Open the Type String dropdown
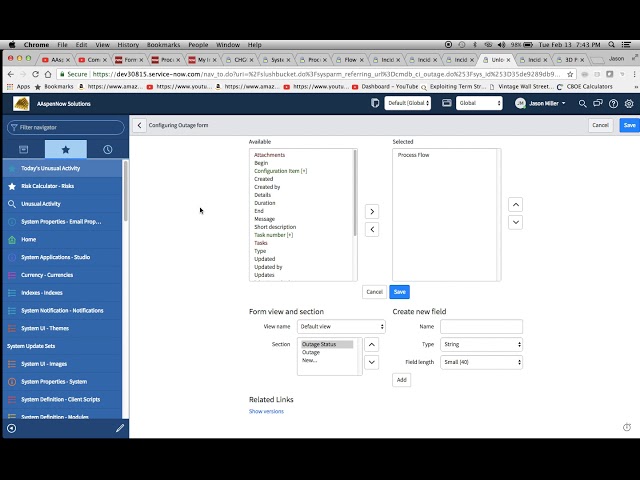Viewport: 640px width, 480px height. pos(481,344)
